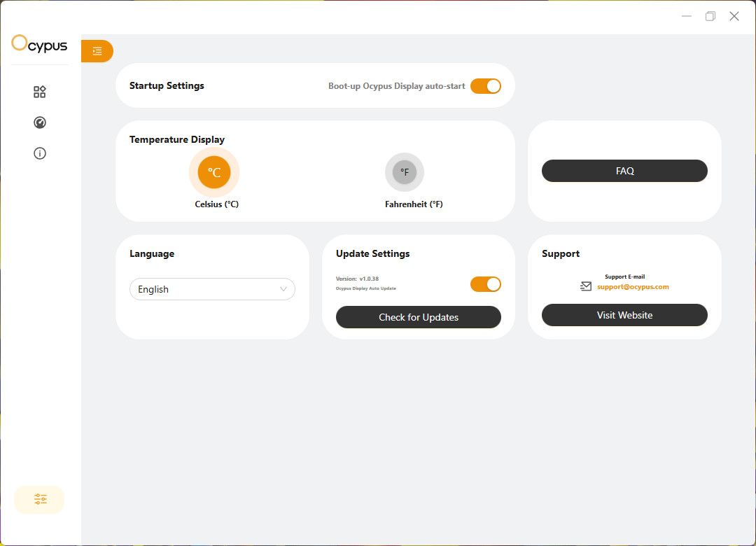Image resolution: width=756 pixels, height=546 pixels.
Task: Open the info icon in sidebar
Action: [40, 153]
